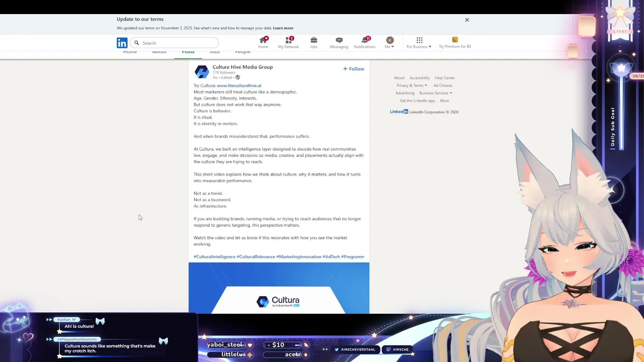
Task: Focus the LinkedIn Search field
Action: click(175, 43)
